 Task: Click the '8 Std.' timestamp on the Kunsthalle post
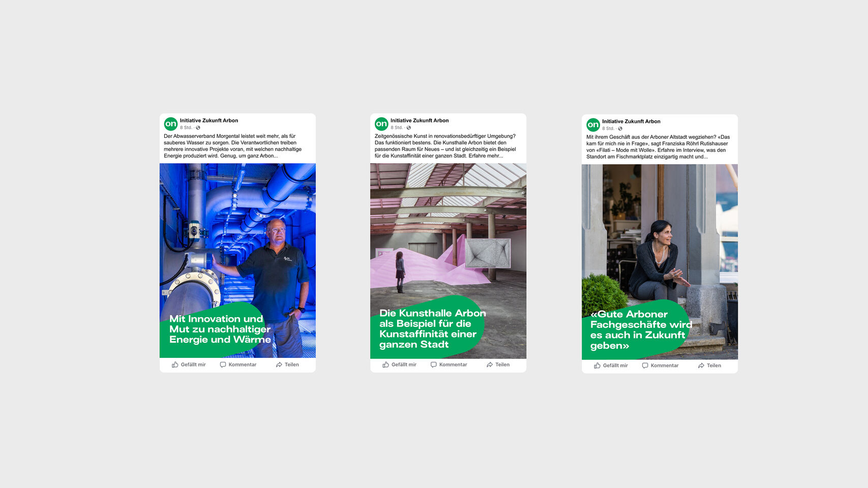396,128
